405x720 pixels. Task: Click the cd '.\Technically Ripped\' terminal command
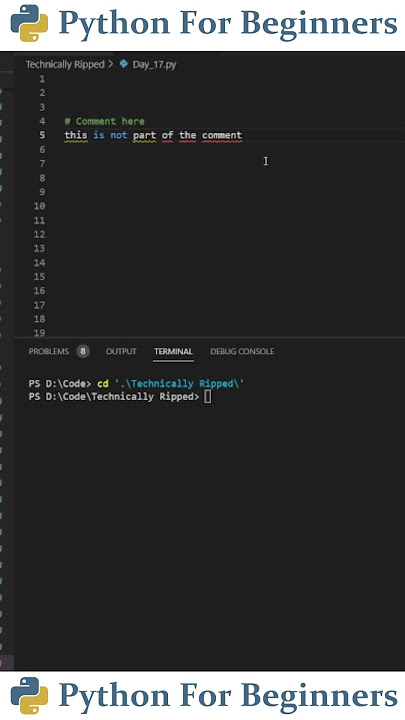(171, 383)
